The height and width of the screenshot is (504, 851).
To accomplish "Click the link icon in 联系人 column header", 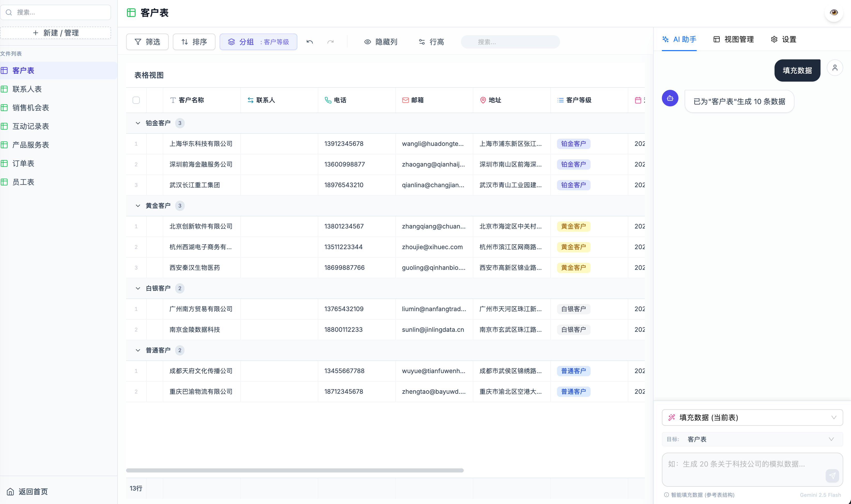I will tap(250, 100).
